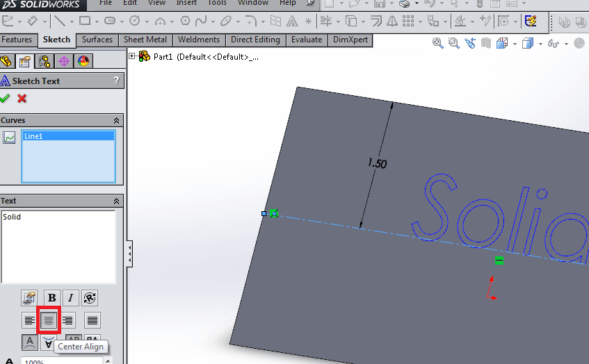This screenshot has height=364, width=589.
Task: Open the Insert menu
Action: click(186, 3)
